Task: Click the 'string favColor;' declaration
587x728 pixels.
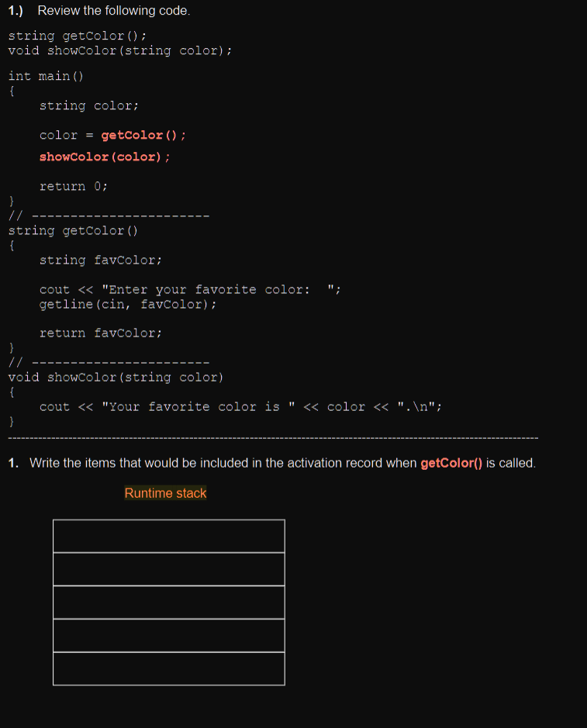Action: coord(100,260)
